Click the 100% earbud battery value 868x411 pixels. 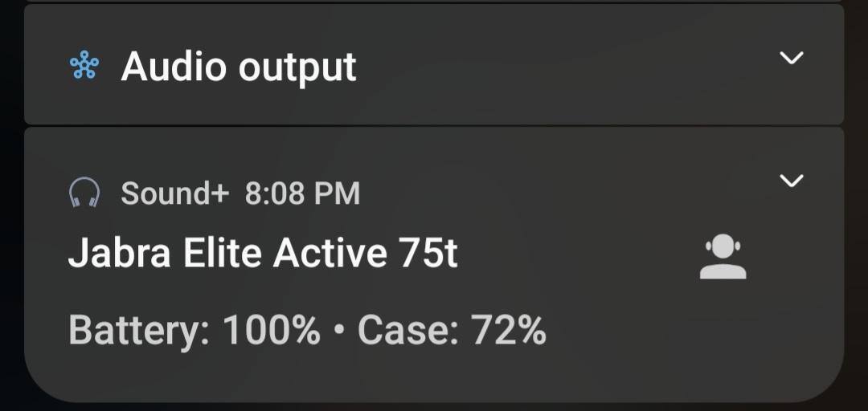pyautogui.click(x=271, y=330)
